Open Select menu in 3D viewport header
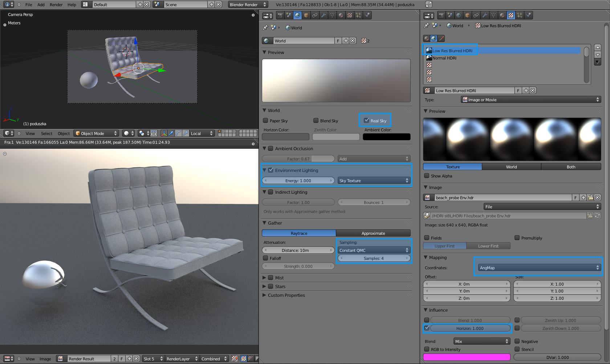610x364 pixels. point(46,134)
